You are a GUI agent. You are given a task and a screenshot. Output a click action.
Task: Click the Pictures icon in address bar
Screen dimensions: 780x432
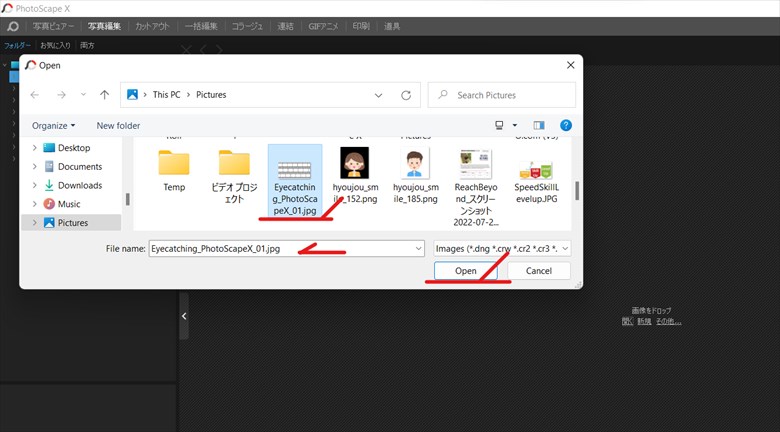(132, 95)
